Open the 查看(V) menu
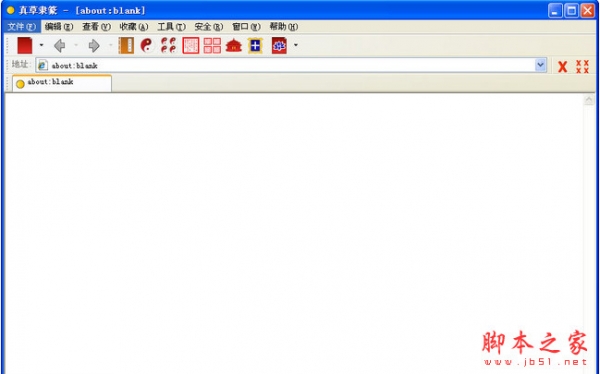This screenshot has height=374, width=600. click(96, 27)
